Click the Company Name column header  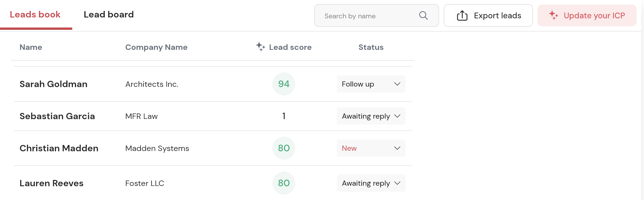pyautogui.click(x=156, y=47)
